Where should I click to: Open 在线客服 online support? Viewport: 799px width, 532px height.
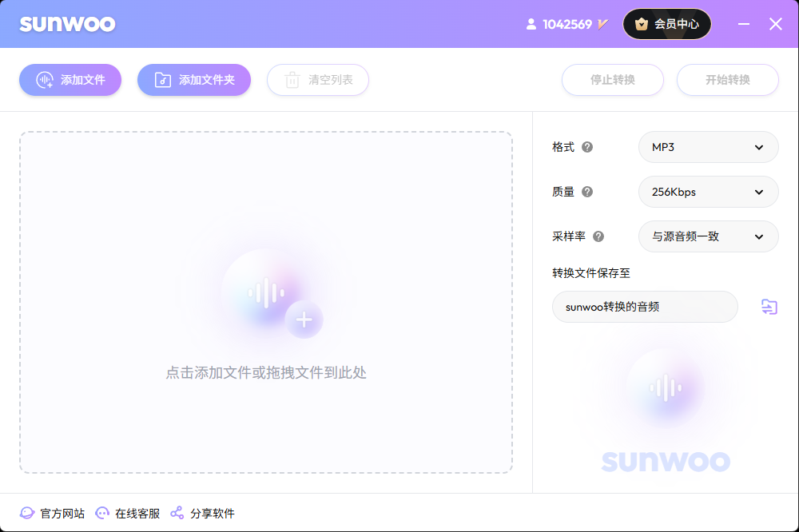point(128,514)
